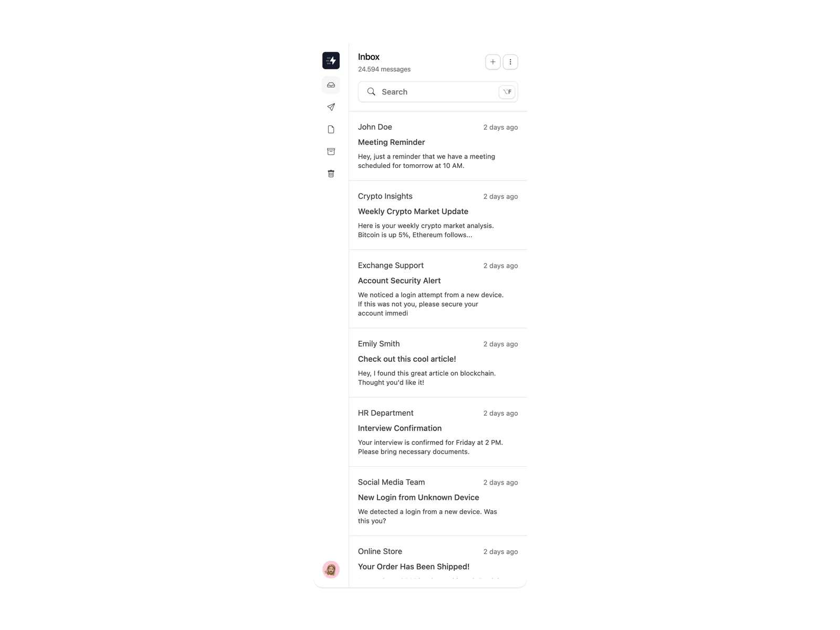Viewport: 840px width, 630px height.
Task: Open Weekly Crypto Market Update message
Action: coord(438,215)
